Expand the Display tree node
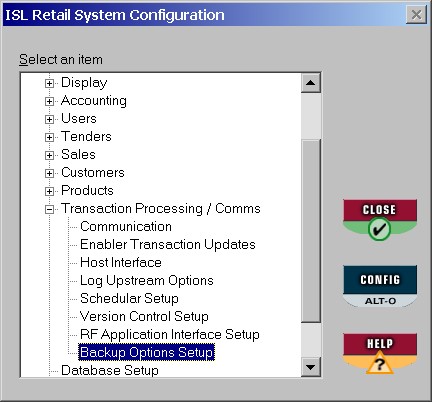This screenshot has width=432, height=402. 49,83
